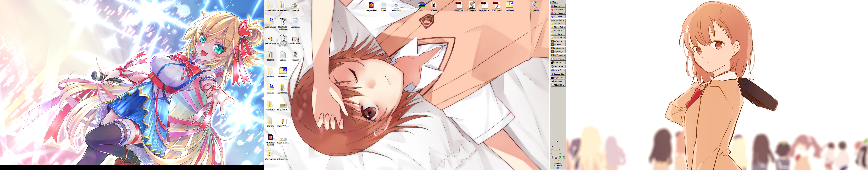868x170 pixels.
Task: Open the 100APPLE folder icon
Action: point(270,56)
